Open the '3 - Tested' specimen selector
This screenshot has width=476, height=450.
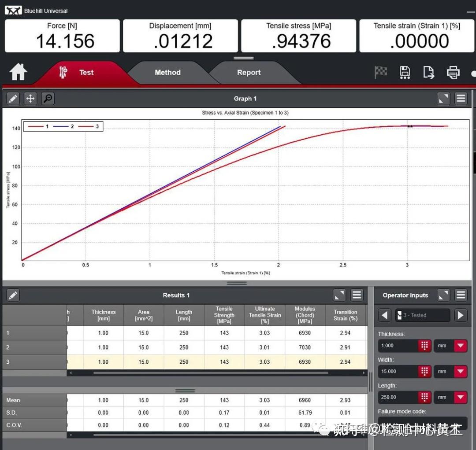coord(423,315)
